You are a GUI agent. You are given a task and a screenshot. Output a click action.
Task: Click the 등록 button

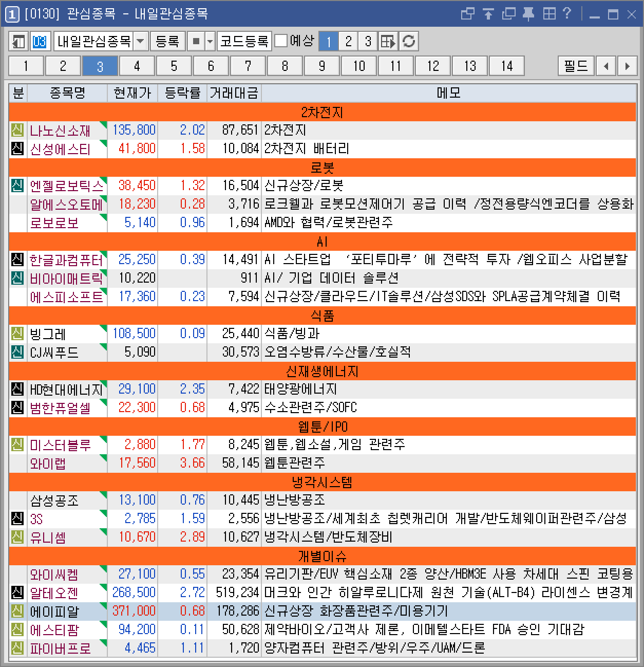[167, 41]
